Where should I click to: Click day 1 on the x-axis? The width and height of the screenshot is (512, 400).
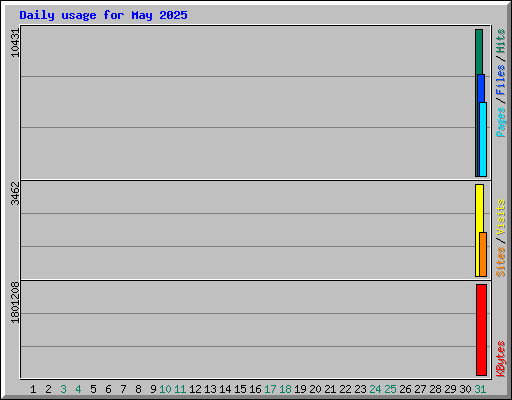(x=33, y=389)
